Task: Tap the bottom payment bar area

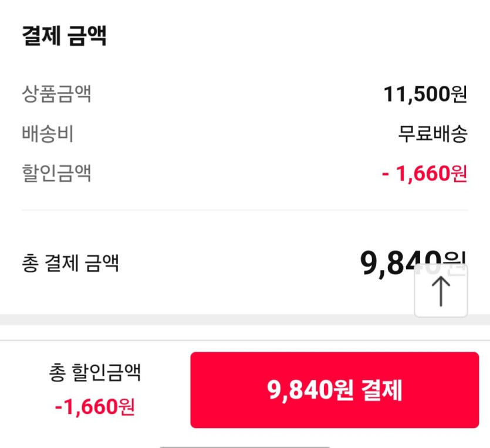Action: (245, 389)
